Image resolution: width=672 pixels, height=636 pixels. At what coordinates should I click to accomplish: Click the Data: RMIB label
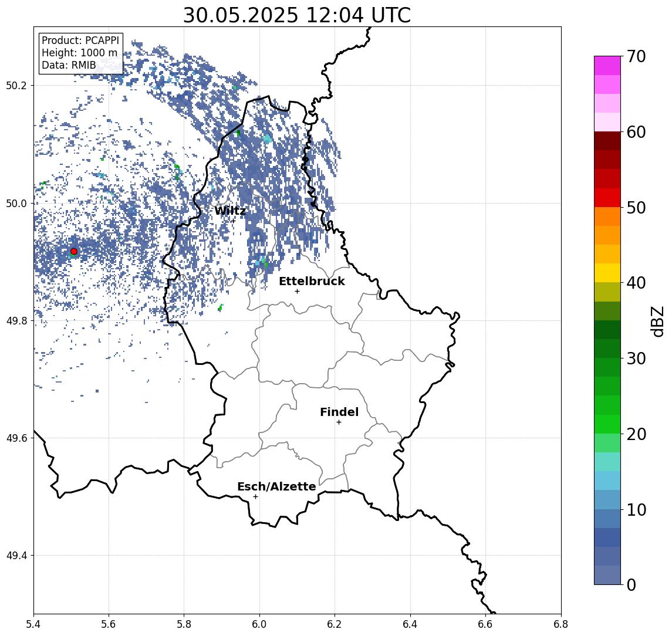point(69,65)
